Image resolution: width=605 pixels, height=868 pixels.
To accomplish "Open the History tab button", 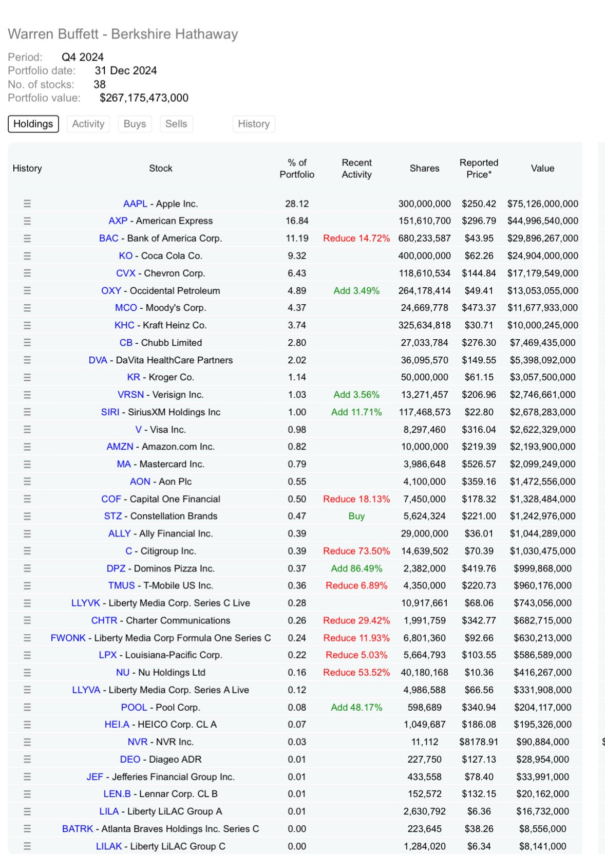I will [254, 124].
